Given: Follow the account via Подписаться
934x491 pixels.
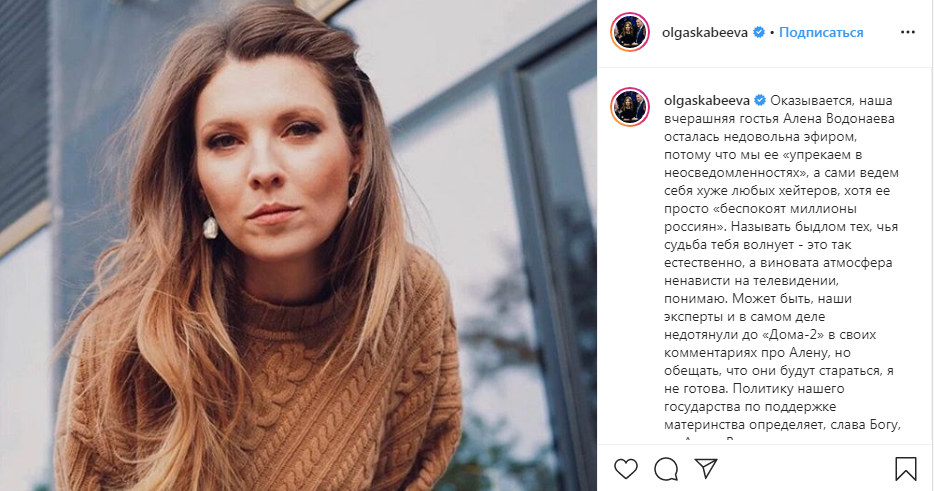Looking at the screenshot, I should [821, 32].
